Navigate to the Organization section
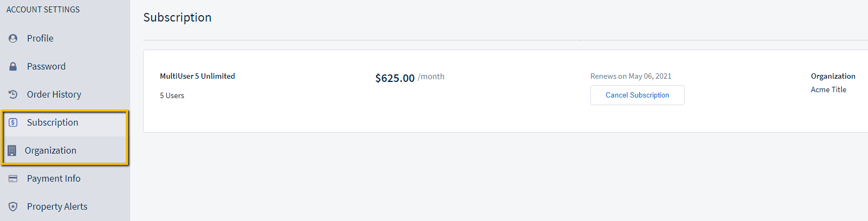Viewport: 868px width, 221px height. pos(51,151)
